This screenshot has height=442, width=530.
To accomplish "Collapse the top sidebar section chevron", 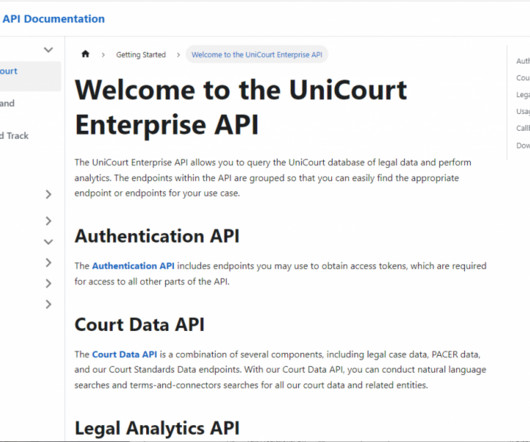I will click(48, 50).
